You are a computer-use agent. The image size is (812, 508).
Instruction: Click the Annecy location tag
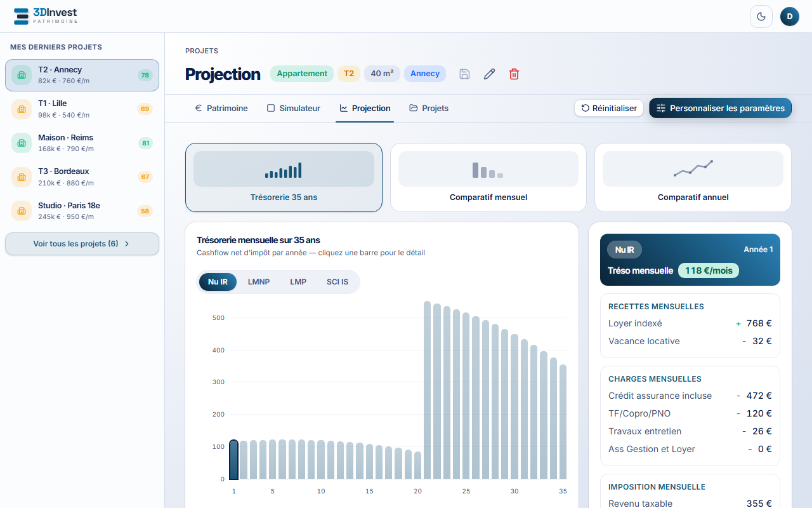425,74
